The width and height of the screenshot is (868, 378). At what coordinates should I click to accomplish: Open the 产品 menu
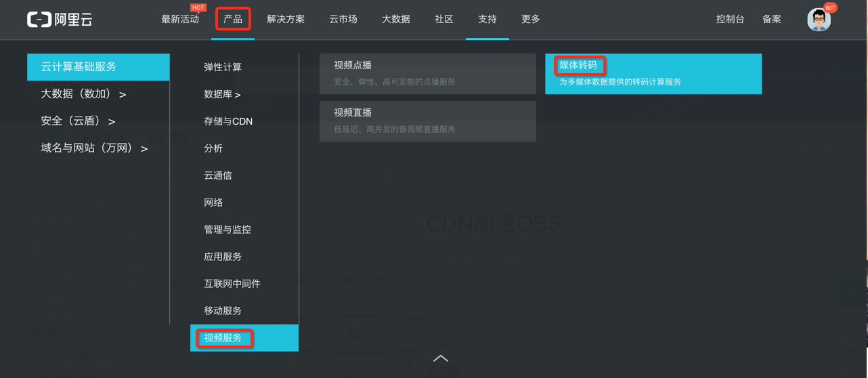[233, 19]
